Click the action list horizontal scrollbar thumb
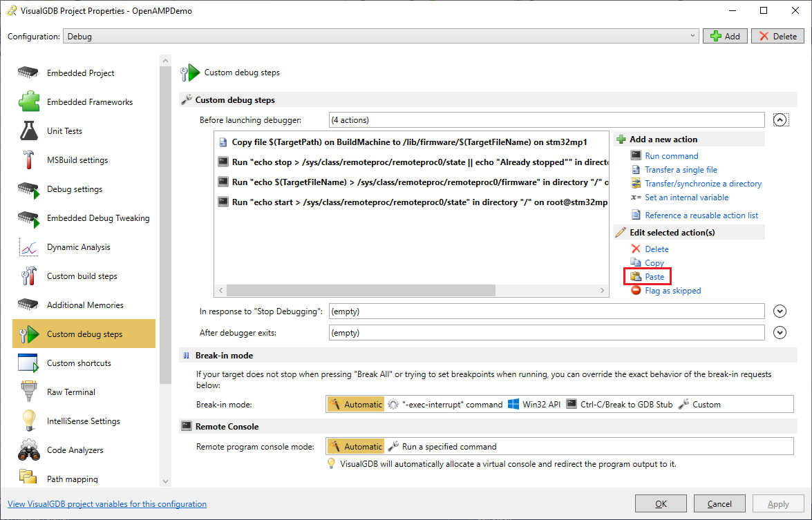Image resolution: width=812 pixels, height=520 pixels. 361,290
